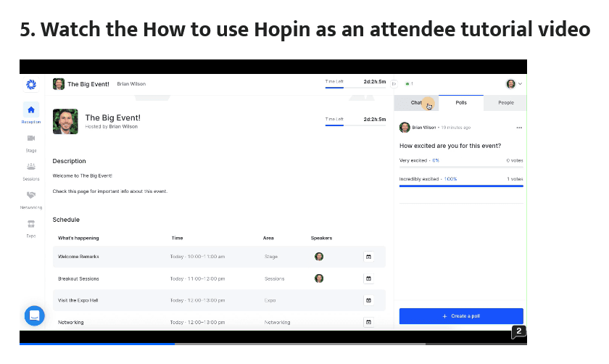Add Breakout Sessions to calendar
The image size is (609, 364).
368,278
